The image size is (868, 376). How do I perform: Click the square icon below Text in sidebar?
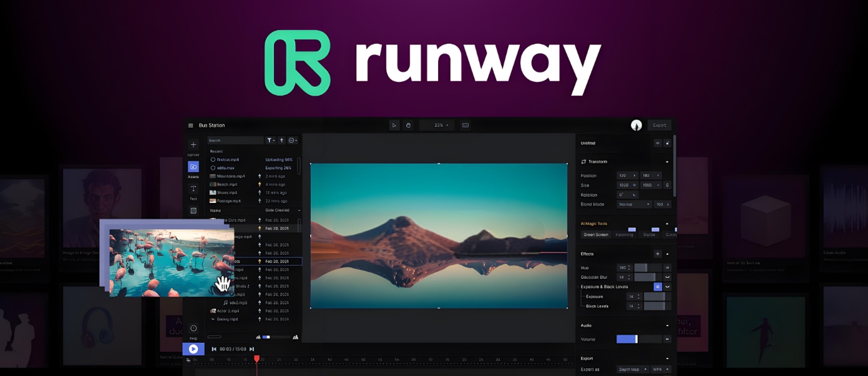click(193, 210)
